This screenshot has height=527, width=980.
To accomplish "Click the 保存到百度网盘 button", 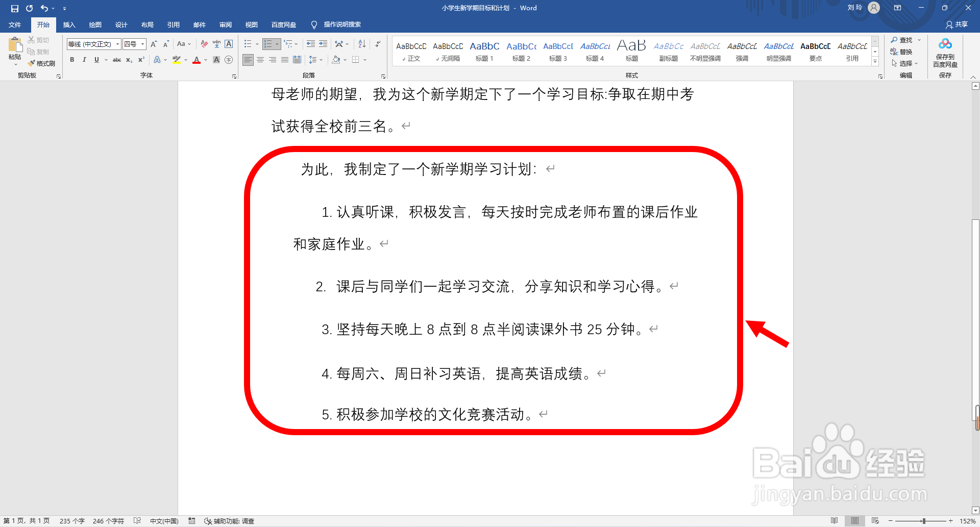I will [945, 53].
